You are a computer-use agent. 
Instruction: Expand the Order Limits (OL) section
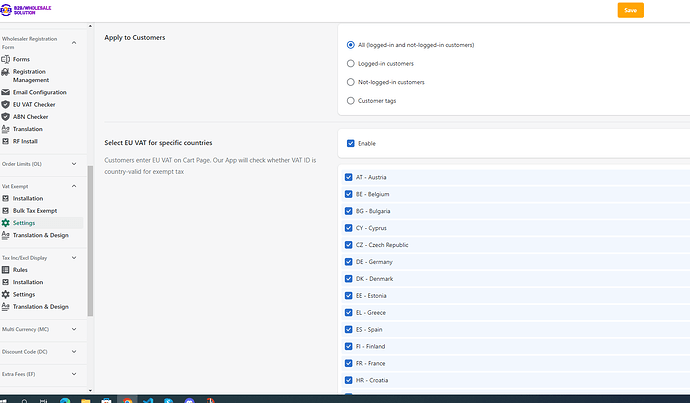[x=74, y=164]
